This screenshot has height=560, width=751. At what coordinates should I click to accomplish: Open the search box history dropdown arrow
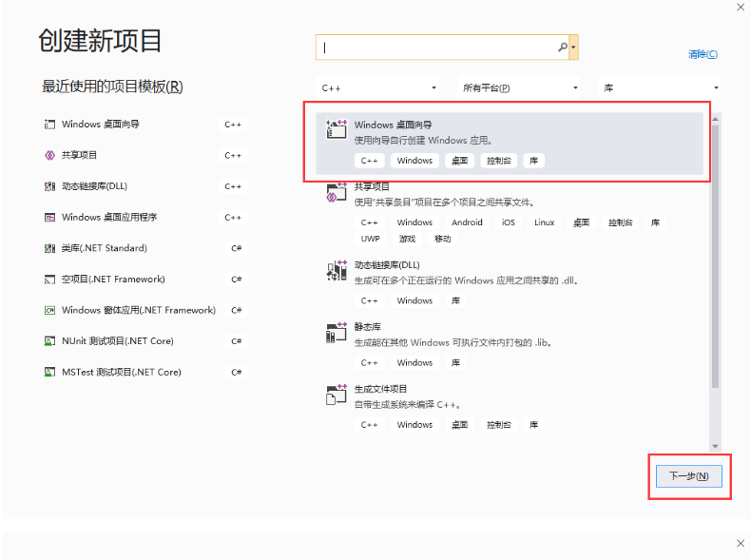tap(573, 48)
